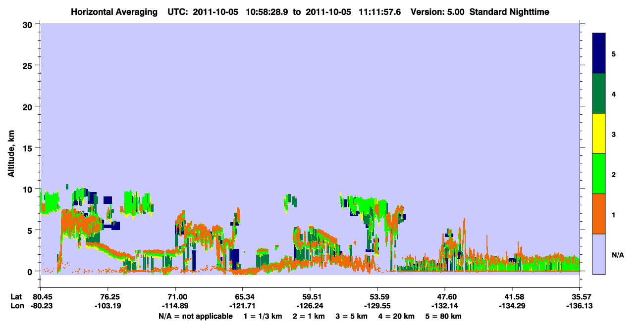This screenshot has width=644, height=330.
Task: Click the 'Lat' row label
Action: point(16,297)
